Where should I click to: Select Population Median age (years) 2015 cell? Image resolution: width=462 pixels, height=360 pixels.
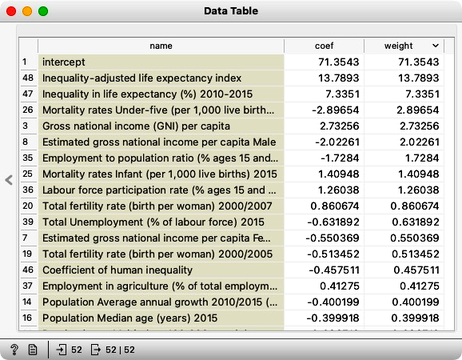(161, 318)
